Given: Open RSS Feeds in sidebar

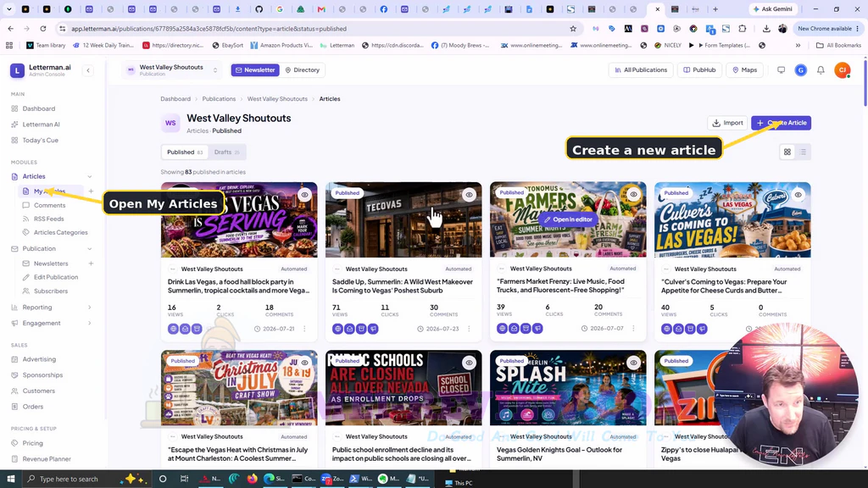Looking at the screenshot, I should pos(48,219).
